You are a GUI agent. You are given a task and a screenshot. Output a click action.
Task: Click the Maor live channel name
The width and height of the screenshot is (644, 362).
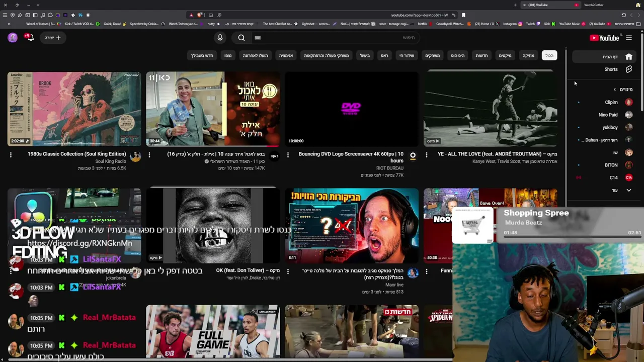coord(394,285)
